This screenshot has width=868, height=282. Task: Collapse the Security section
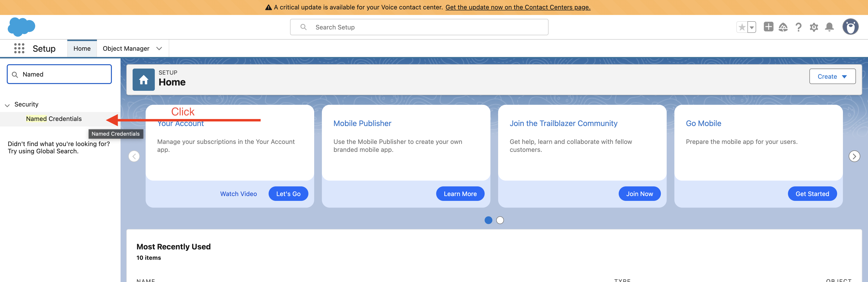pos(7,105)
